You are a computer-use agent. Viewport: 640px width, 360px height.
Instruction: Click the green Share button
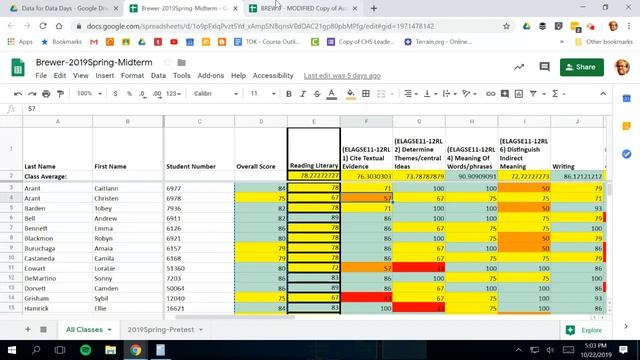[x=582, y=67]
